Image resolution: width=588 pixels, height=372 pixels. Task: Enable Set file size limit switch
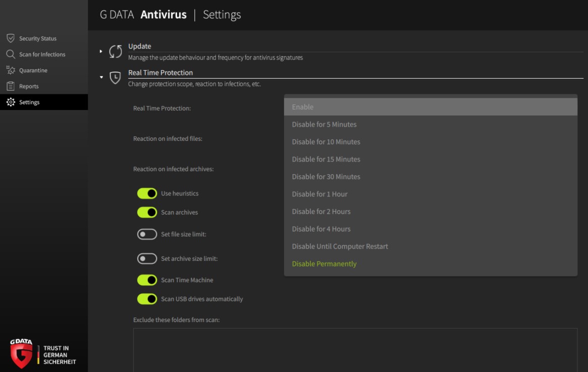click(147, 234)
